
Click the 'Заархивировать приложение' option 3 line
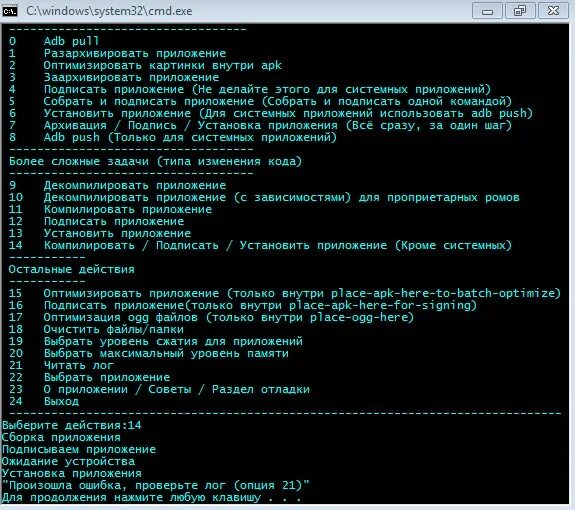[x=114, y=77]
